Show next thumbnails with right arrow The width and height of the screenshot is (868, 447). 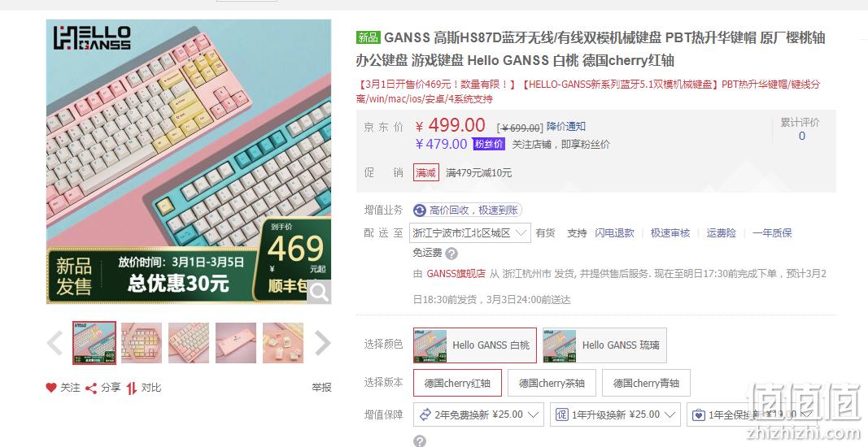pyautogui.click(x=322, y=343)
